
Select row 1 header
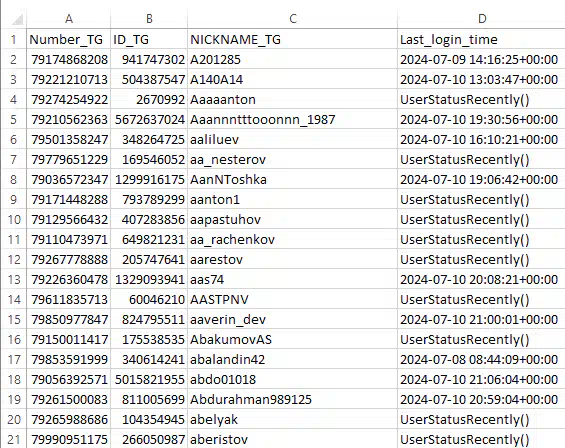pyautogui.click(x=13, y=39)
